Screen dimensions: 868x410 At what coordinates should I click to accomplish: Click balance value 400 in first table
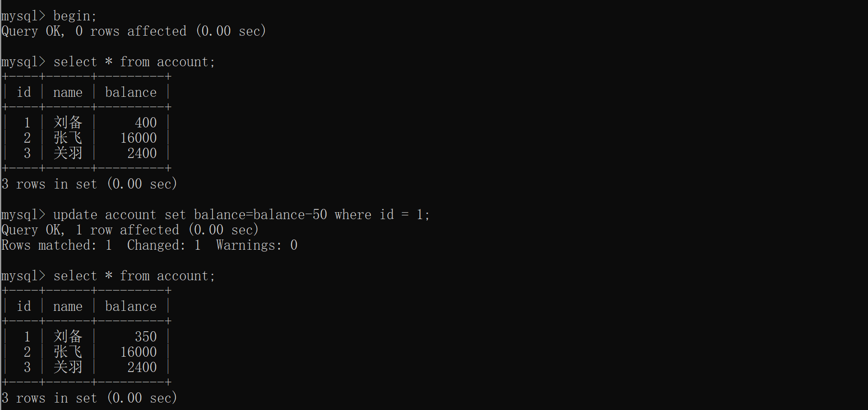coord(146,123)
